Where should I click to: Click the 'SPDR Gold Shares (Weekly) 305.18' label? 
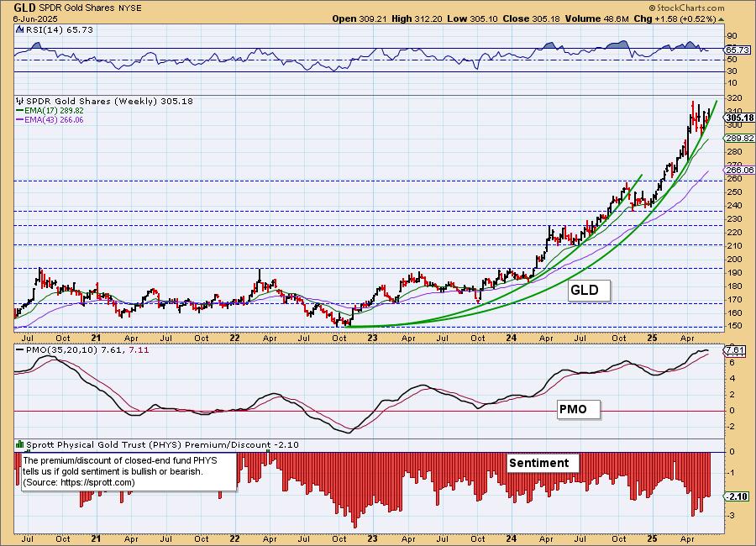pyautogui.click(x=109, y=102)
